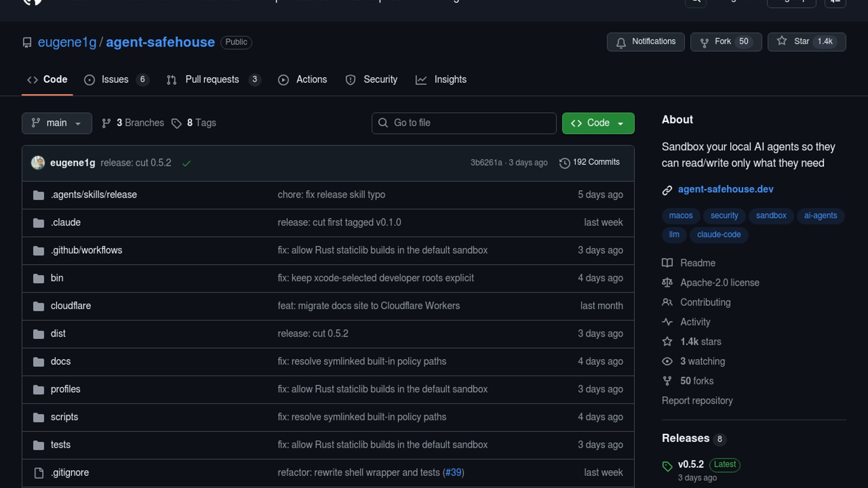The height and width of the screenshot is (488, 868).
Task: Click the Notifications bell icon
Action: point(621,42)
